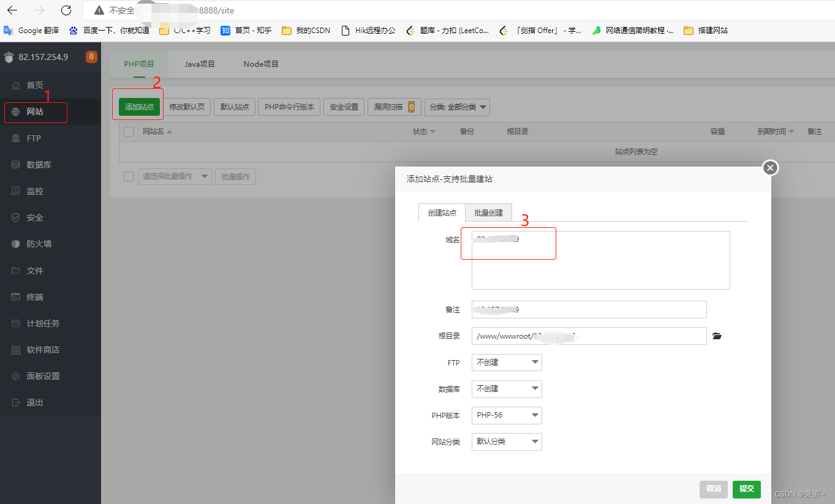Image resolution: width=835 pixels, height=504 pixels.
Task: Click the 安全设置 button
Action: click(x=344, y=107)
